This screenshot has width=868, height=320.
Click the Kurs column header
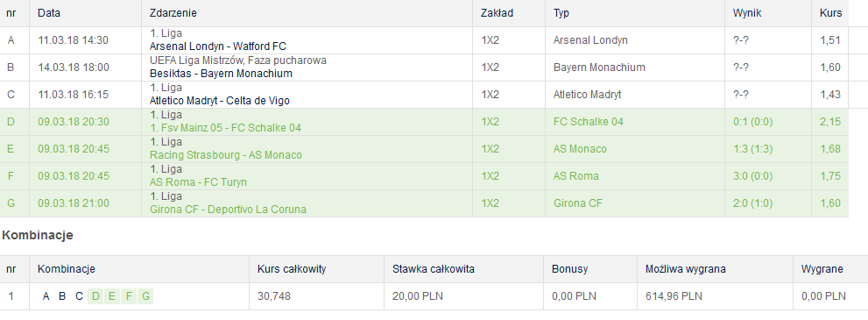pyautogui.click(x=830, y=13)
